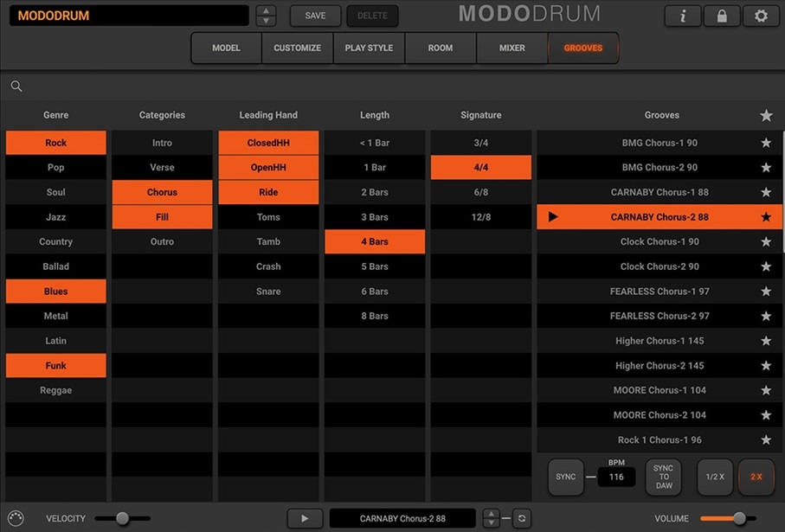The width and height of the screenshot is (785, 532).
Task: Pick the Reggae genre row
Action: [x=56, y=390]
